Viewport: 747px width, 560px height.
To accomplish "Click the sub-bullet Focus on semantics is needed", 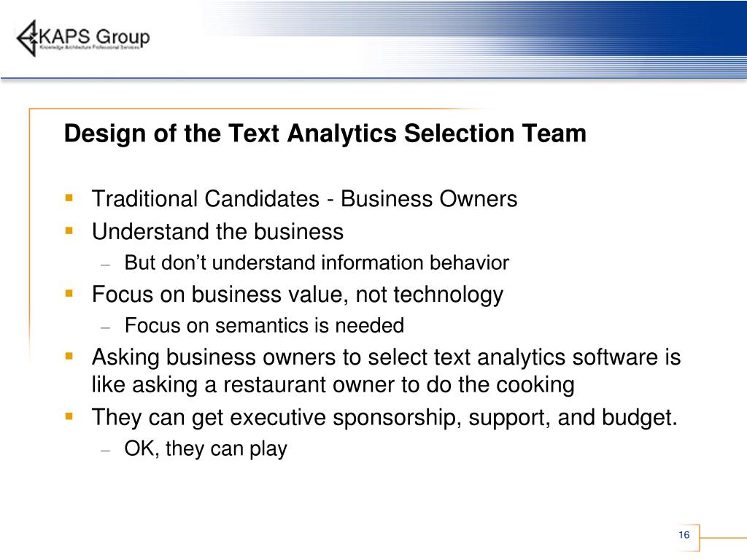I will [264, 326].
